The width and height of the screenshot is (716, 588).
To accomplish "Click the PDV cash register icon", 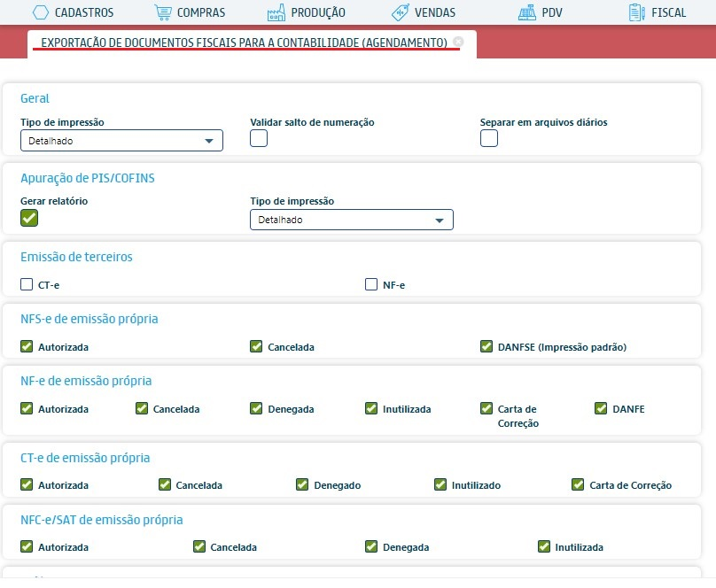I will [527, 12].
